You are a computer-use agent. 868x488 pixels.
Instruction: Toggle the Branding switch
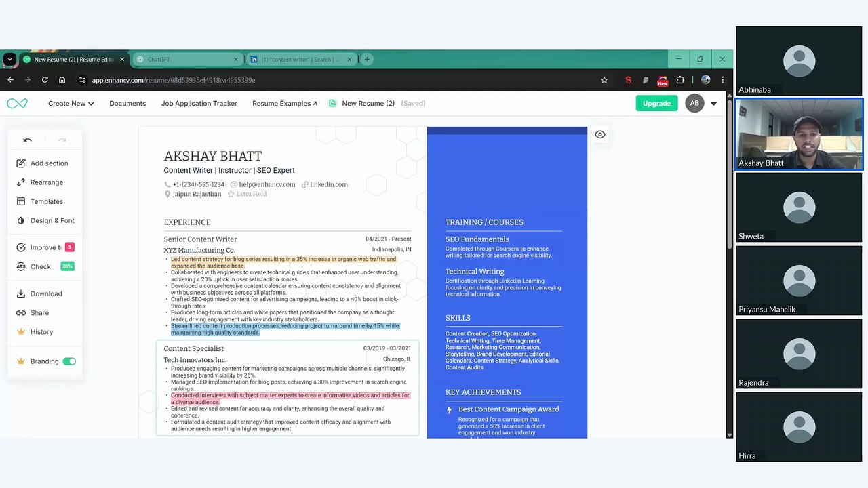(x=69, y=361)
